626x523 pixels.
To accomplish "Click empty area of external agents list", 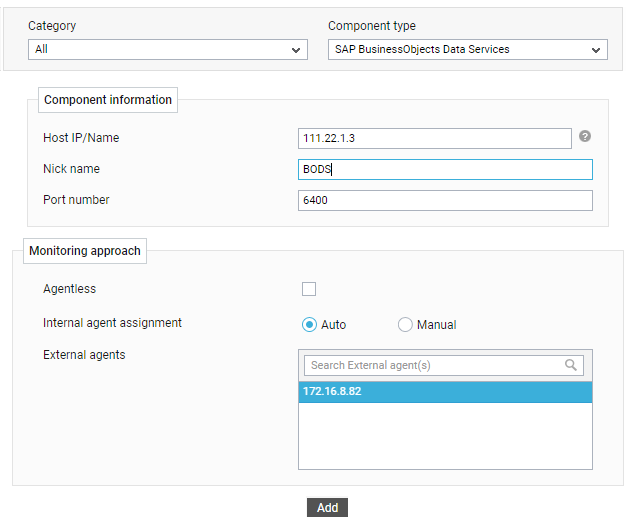I will (x=445, y=436).
